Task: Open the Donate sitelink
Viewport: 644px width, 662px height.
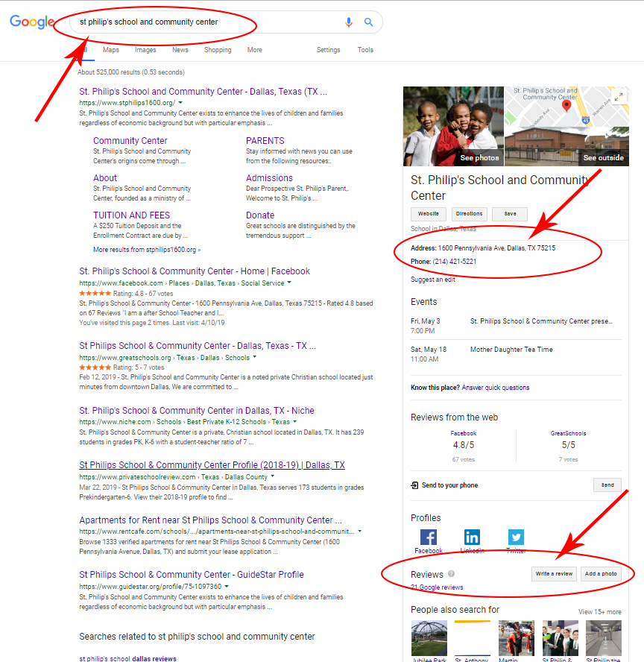Action: coord(260,215)
